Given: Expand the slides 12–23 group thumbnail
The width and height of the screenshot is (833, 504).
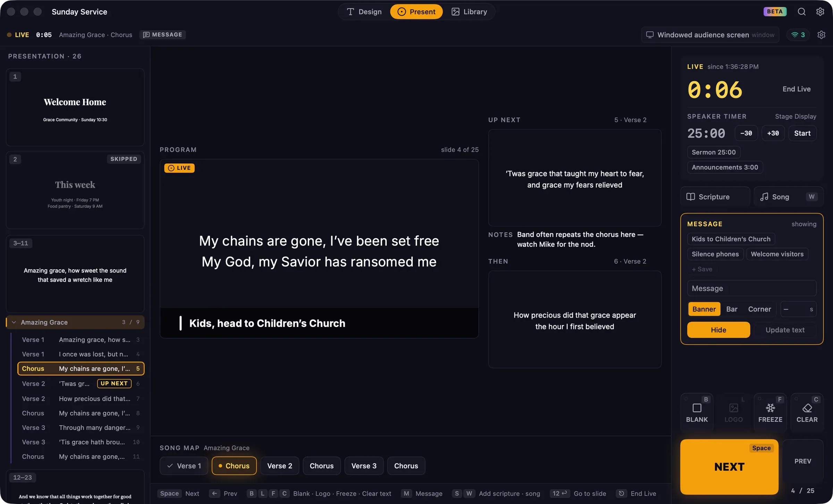Looking at the screenshot, I should [x=75, y=487].
